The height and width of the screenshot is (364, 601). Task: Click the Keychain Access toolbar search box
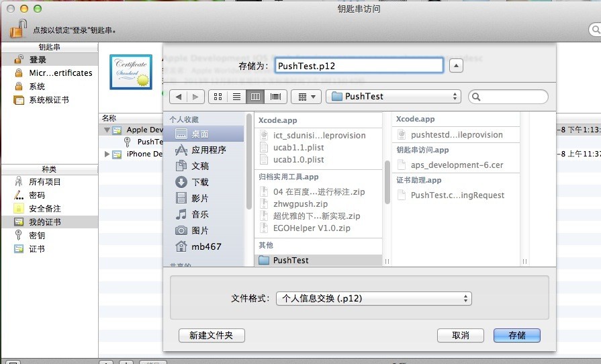(595, 30)
